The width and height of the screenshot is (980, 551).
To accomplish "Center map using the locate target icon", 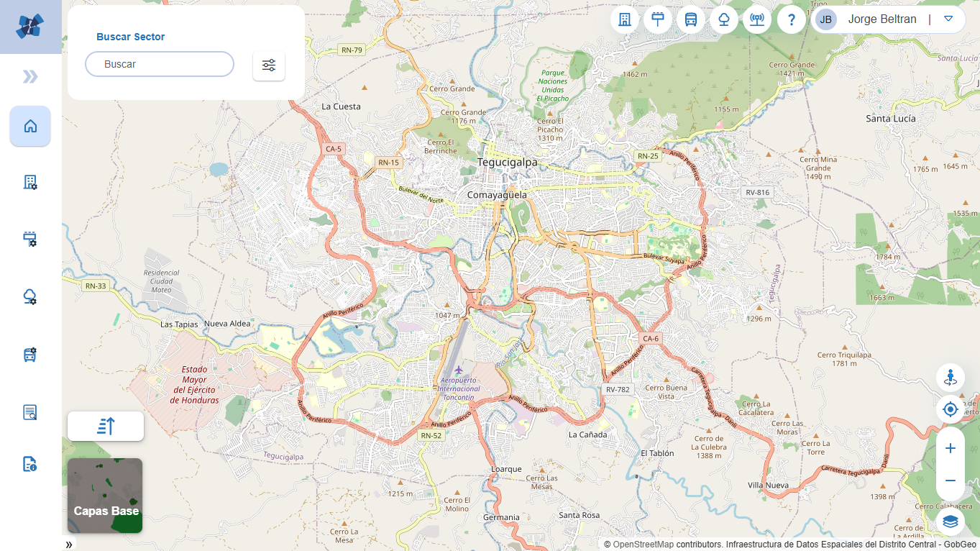I will point(950,409).
